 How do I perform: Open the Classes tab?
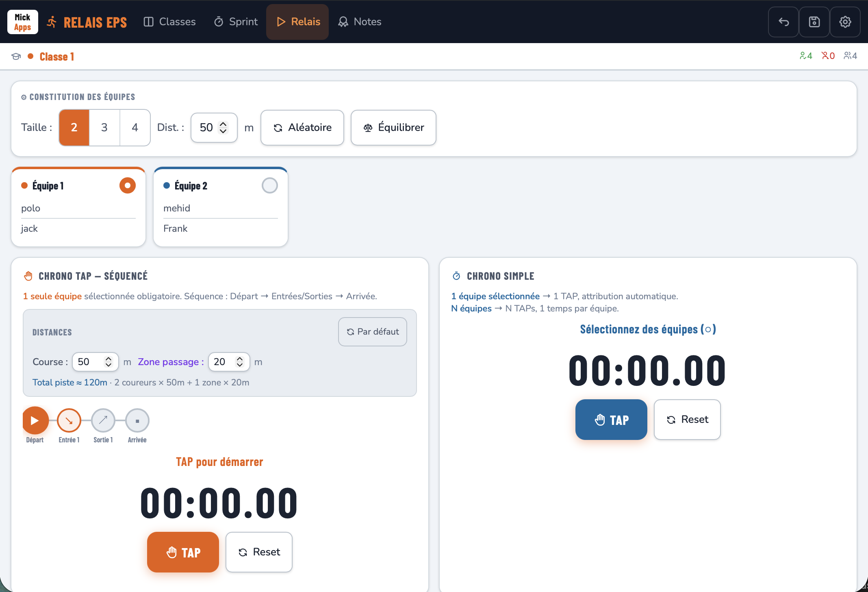[x=169, y=22]
